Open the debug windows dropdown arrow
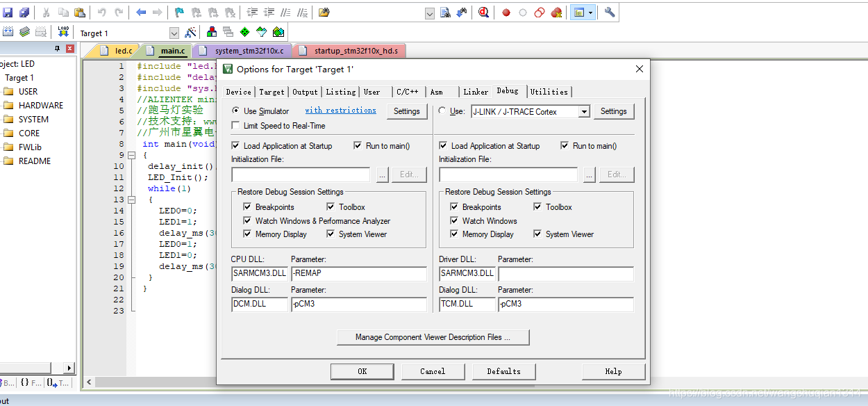Viewport: 868px width, 406px height. (590, 12)
